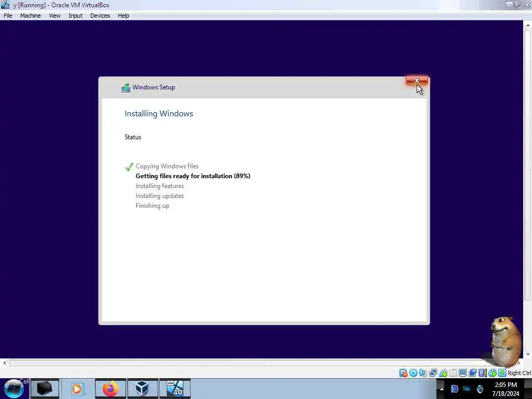Viewport: 532px width, 399px height.
Task: Click the USB devices status icon
Action: 443,373
